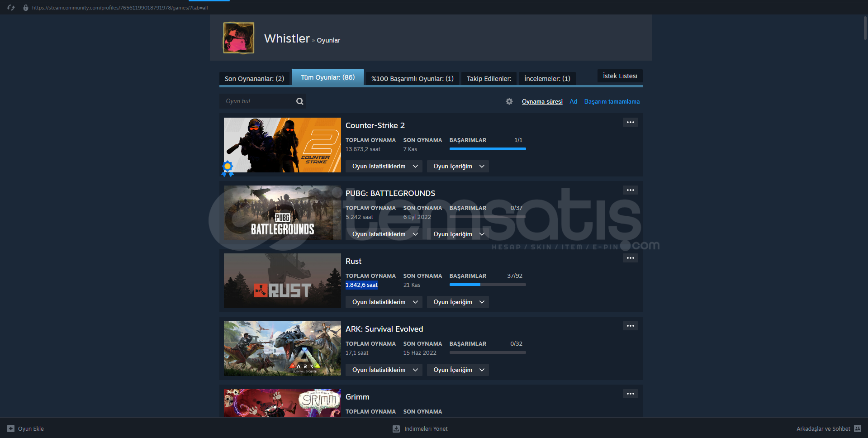
Task: Open Grimm game thumbnail
Action: pos(282,403)
